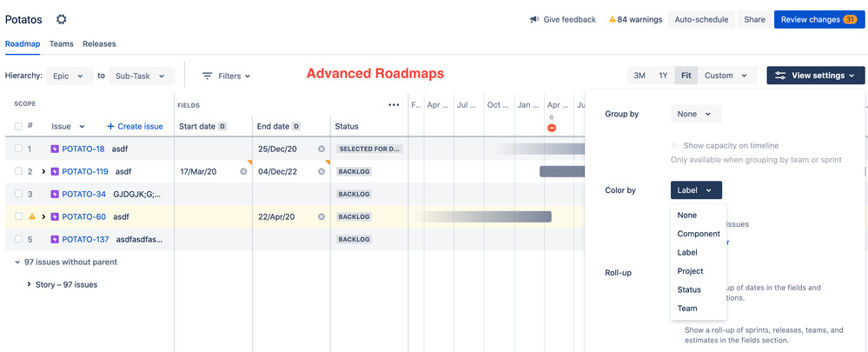Viewport: 868px width, 352px height.
Task: Click the warnings triangle icon
Action: tap(613, 19)
